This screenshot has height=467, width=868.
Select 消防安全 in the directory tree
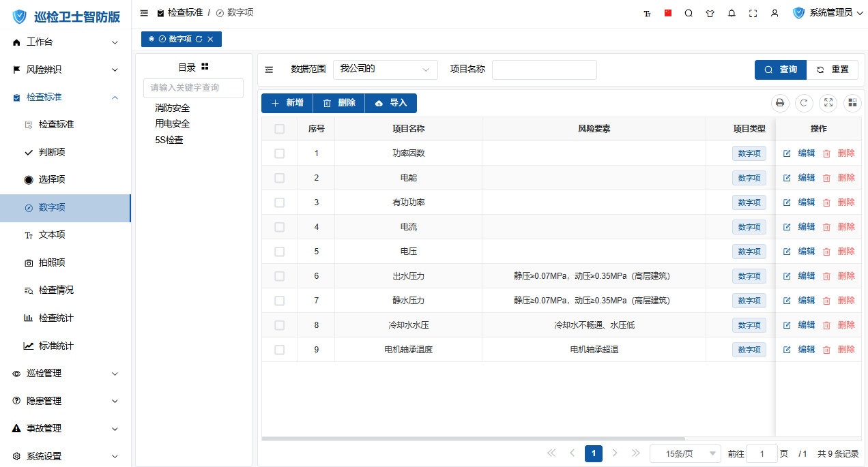[x=172, y=108]
